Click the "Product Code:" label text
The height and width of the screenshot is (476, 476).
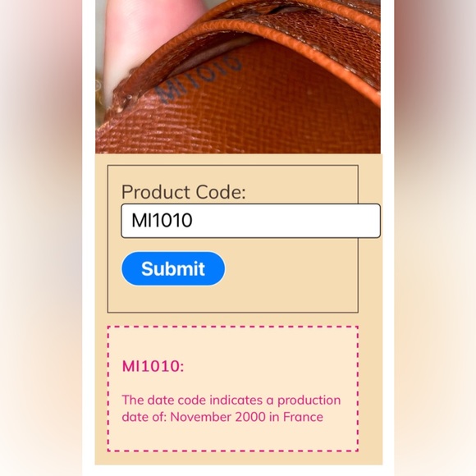tap(183, 192)
